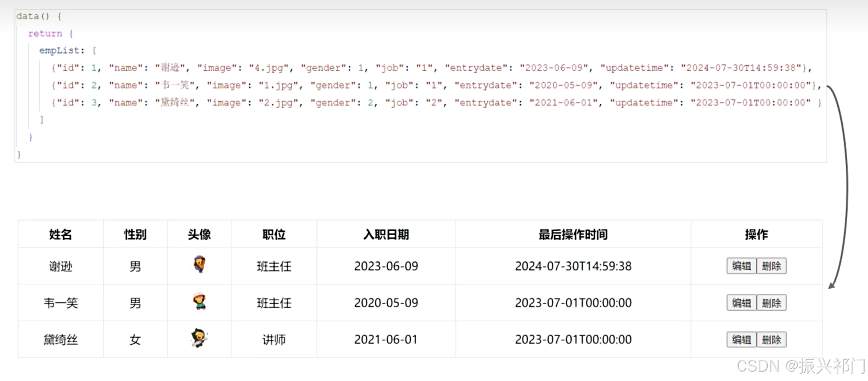
Task: Click entry date 2021-06-01 in table
Action: (386, 340)
